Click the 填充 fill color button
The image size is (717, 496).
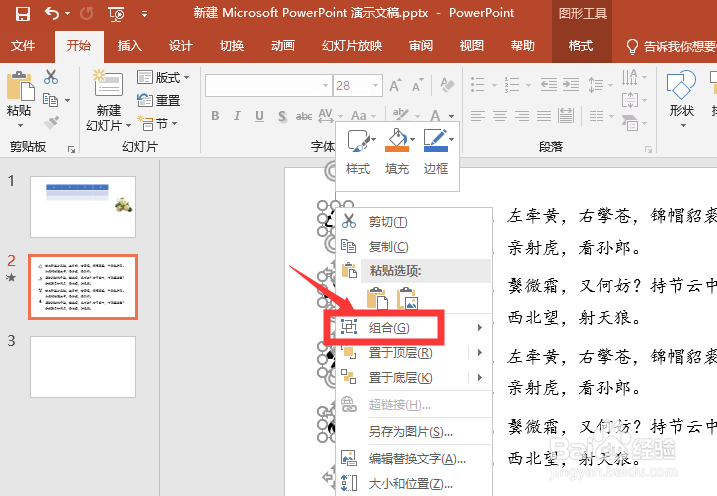click(x=396, y=153)
